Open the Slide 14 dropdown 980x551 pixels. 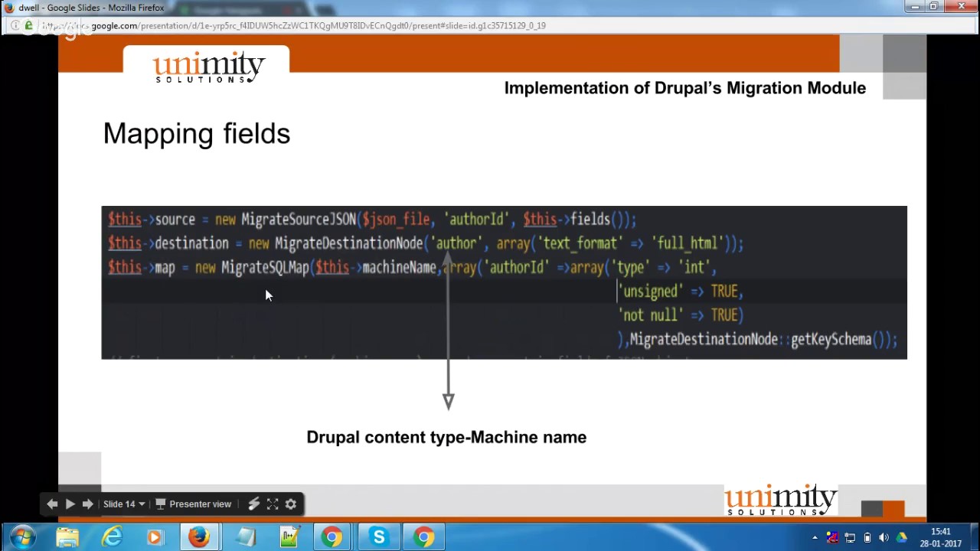click(124, 504)
